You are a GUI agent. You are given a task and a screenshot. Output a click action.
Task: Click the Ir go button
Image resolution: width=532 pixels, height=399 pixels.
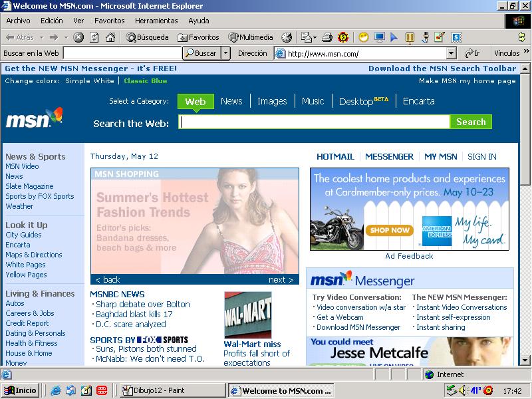472,53
